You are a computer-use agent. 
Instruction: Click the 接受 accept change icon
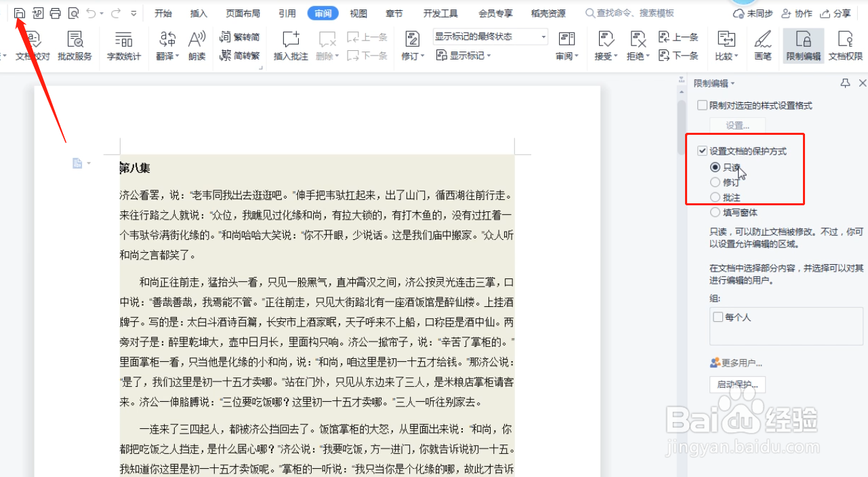pyautogui.click(x=606, y=39)
